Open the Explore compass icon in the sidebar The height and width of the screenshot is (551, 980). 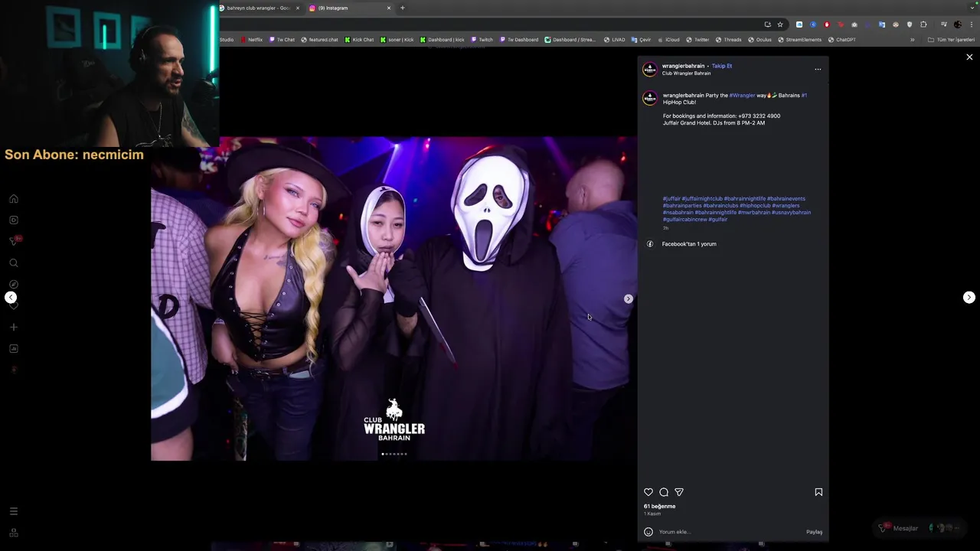pyautogui.click(x=14, y=285)
